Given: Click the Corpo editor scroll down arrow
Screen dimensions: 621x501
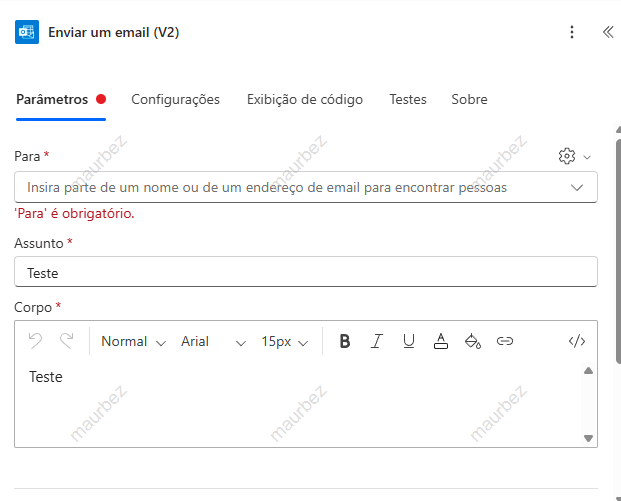Looking at the screenshot, I should coord(589,438).
